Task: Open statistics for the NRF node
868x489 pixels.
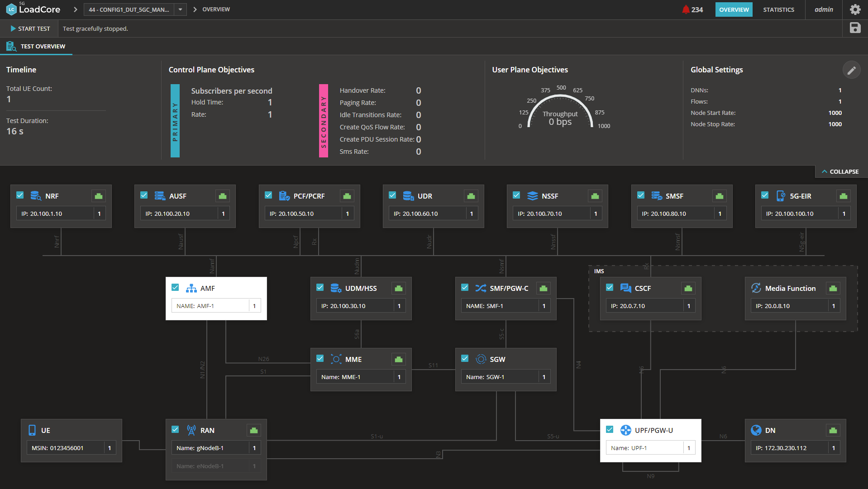Action: (99, 195)
